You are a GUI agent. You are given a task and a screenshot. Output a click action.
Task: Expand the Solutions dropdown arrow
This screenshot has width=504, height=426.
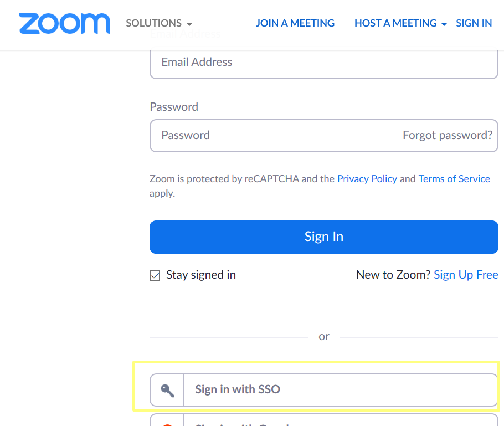tap(189, 24)
